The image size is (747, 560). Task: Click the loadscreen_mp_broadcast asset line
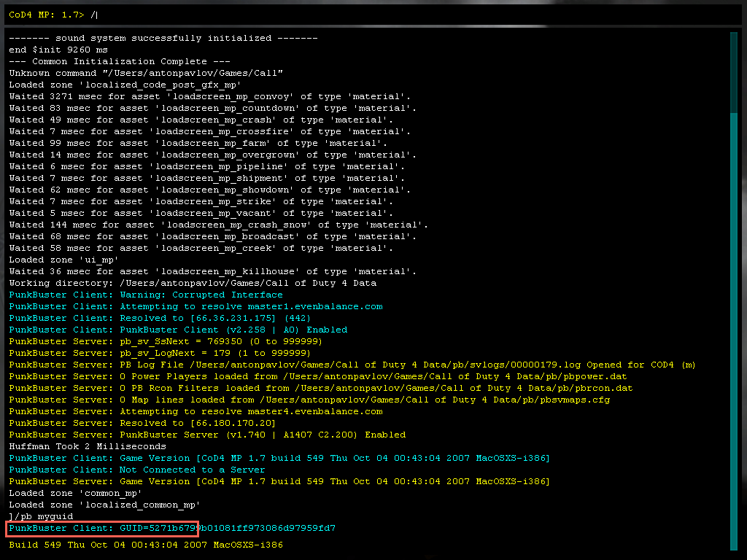click(x=212, y=236)
